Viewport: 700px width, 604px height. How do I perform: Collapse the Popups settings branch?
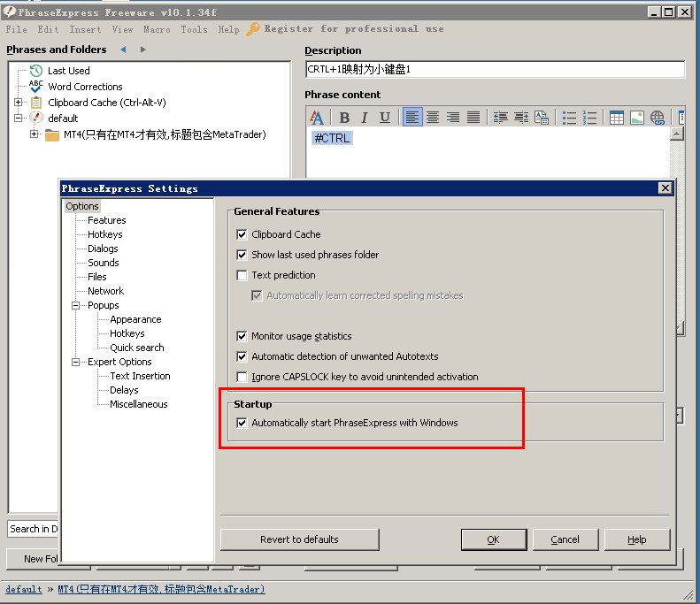click(76, 306)
